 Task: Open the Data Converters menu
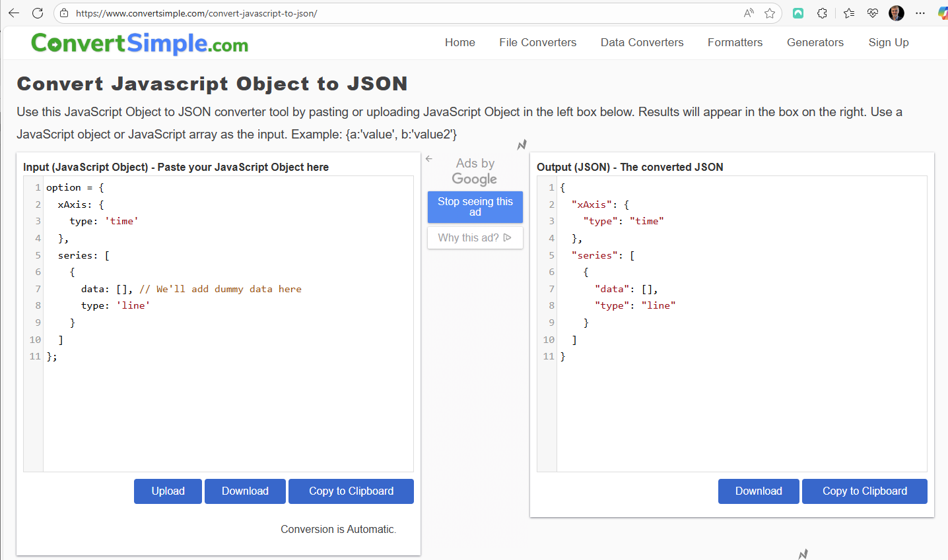(642, 42)
